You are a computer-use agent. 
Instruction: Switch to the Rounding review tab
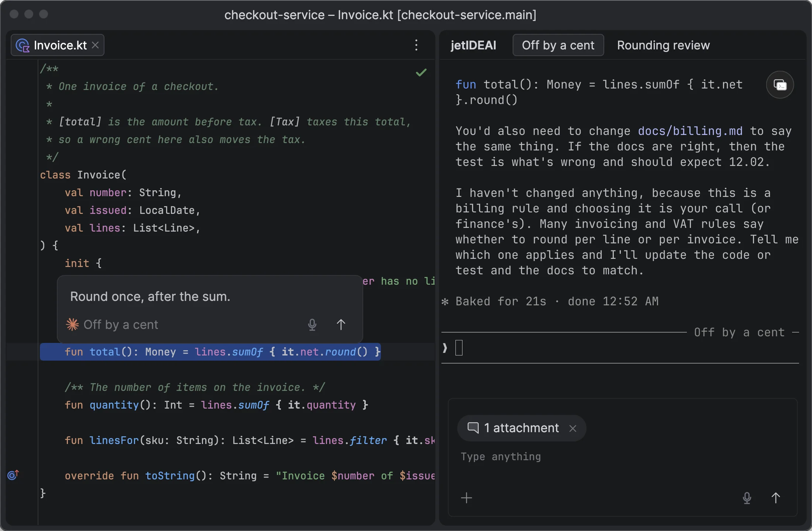pos(663,45)
